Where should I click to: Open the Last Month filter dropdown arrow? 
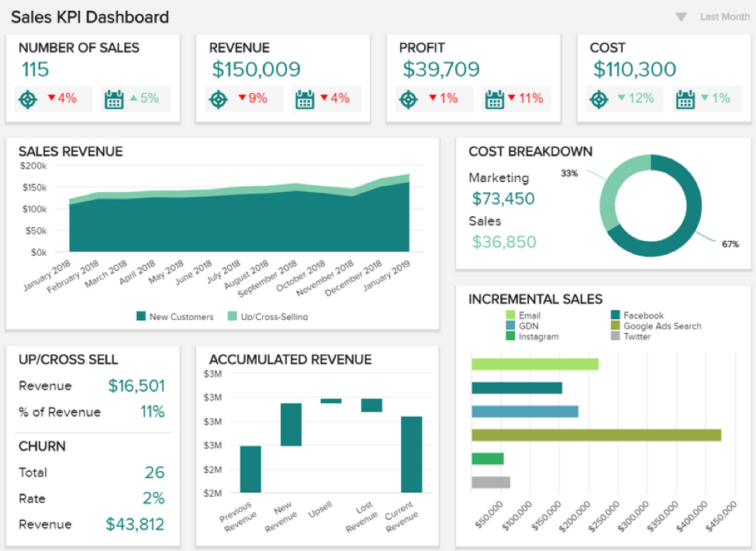[681, 17]
